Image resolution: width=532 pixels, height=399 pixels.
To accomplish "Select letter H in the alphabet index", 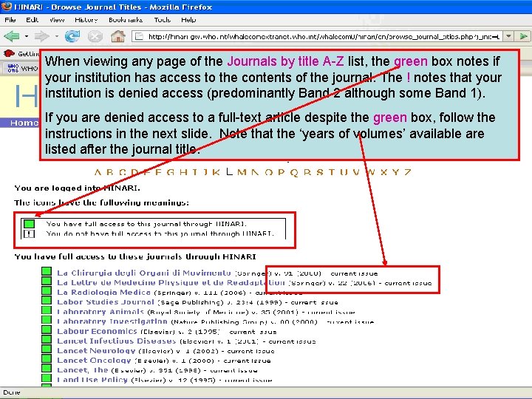I will (x=183, y=172).
